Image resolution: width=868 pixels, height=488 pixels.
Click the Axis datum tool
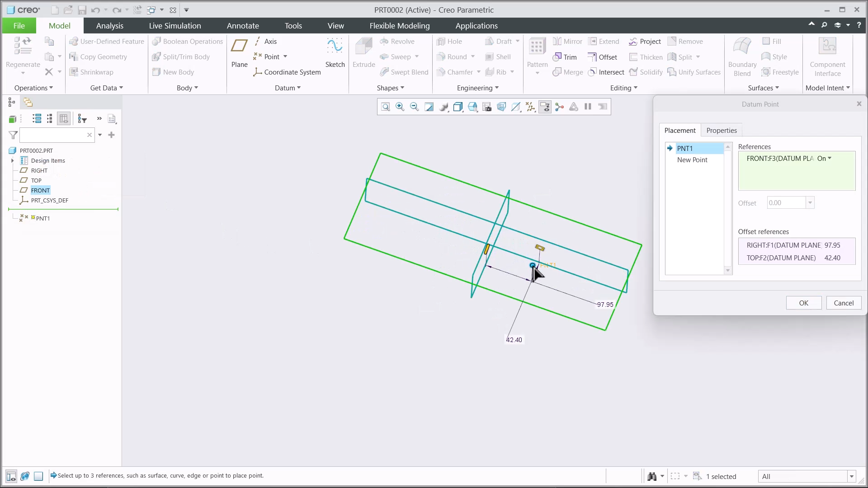265,41
